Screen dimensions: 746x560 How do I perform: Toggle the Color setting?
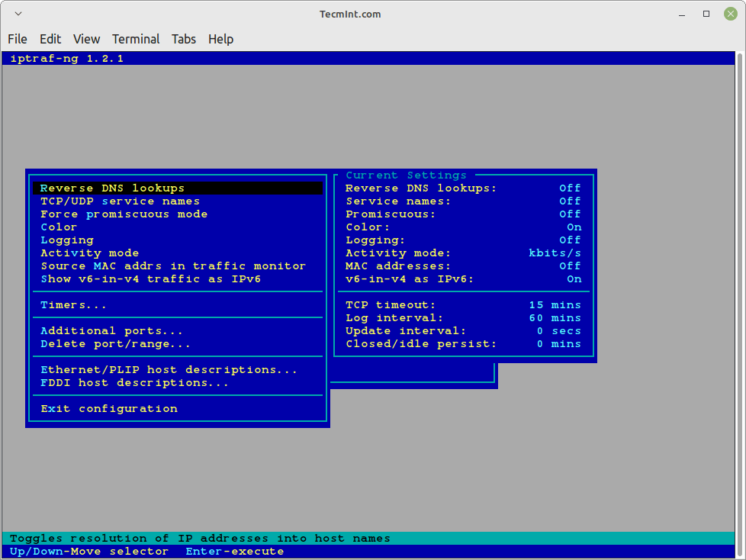[x=59, y=227]
